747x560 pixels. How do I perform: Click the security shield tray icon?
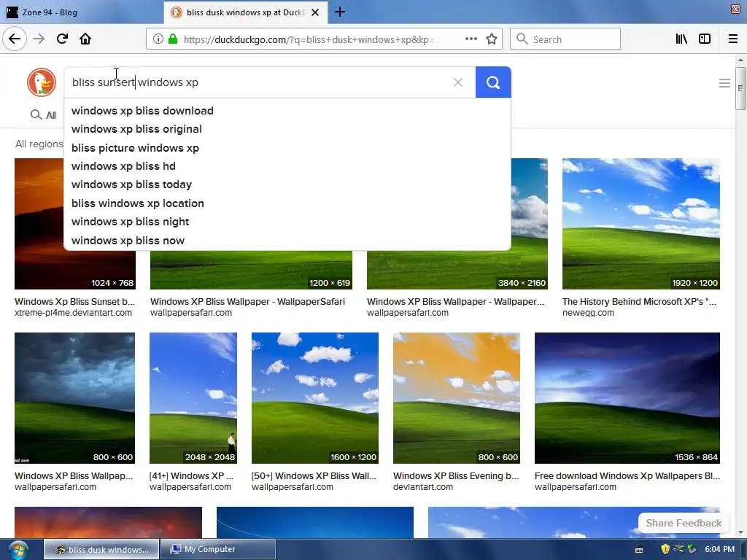[x=665, y=549]
